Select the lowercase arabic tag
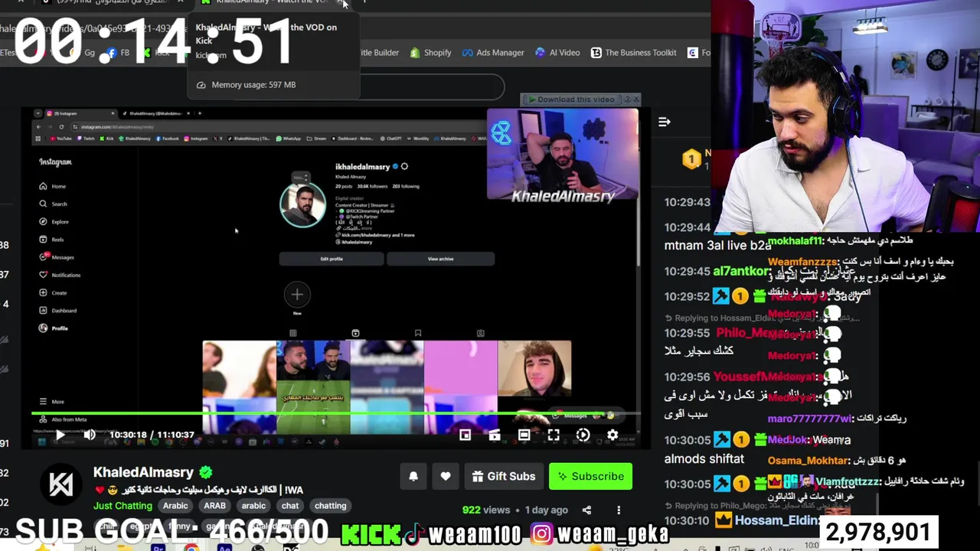 click(253, 506)
